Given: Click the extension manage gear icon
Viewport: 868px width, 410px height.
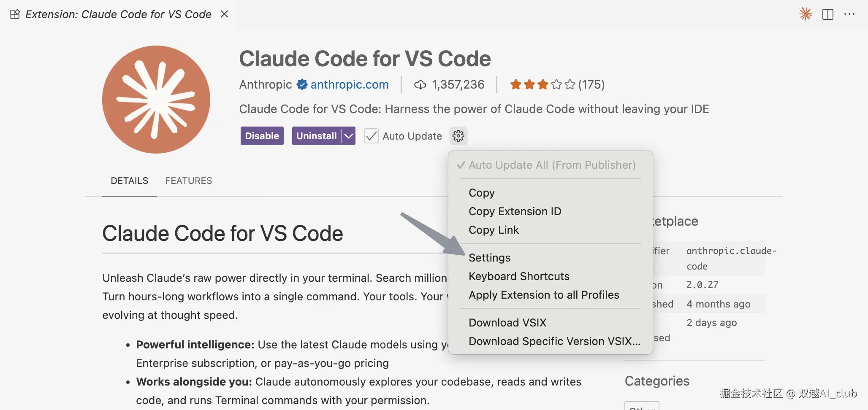Looking at the screenshot, I should click(458, 136).
